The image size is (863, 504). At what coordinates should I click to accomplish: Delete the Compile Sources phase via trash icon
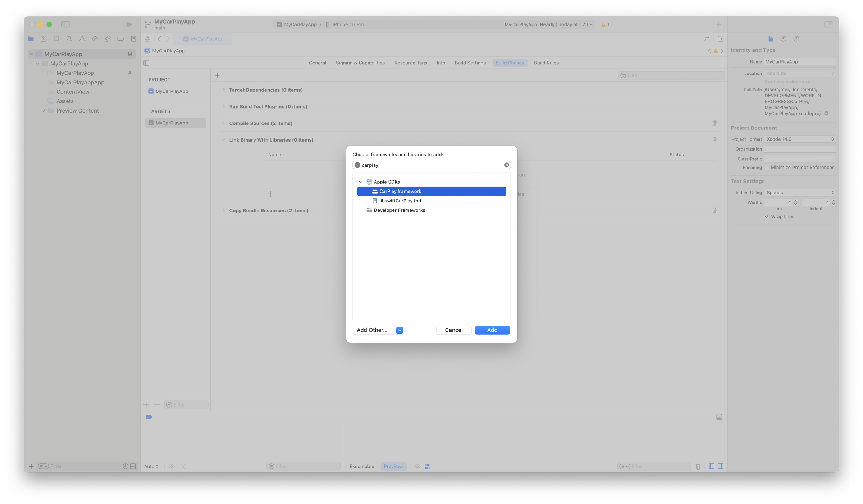coord(714,123)
